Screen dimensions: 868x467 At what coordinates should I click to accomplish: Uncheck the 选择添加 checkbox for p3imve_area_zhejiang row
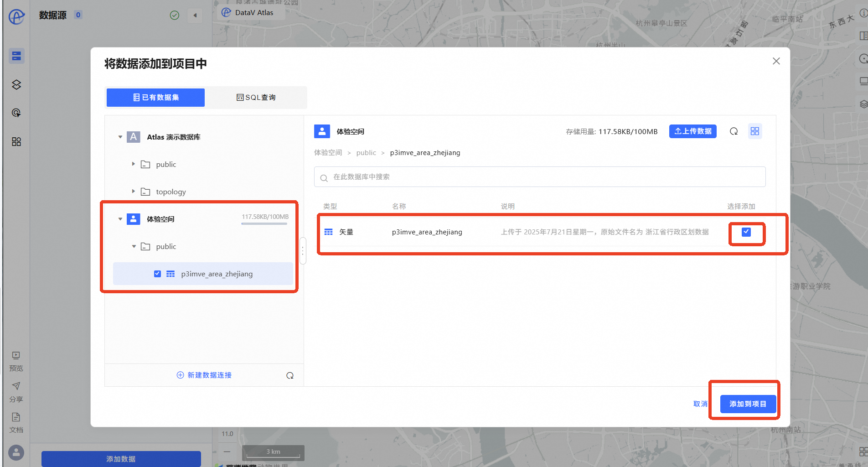(746, 232)
